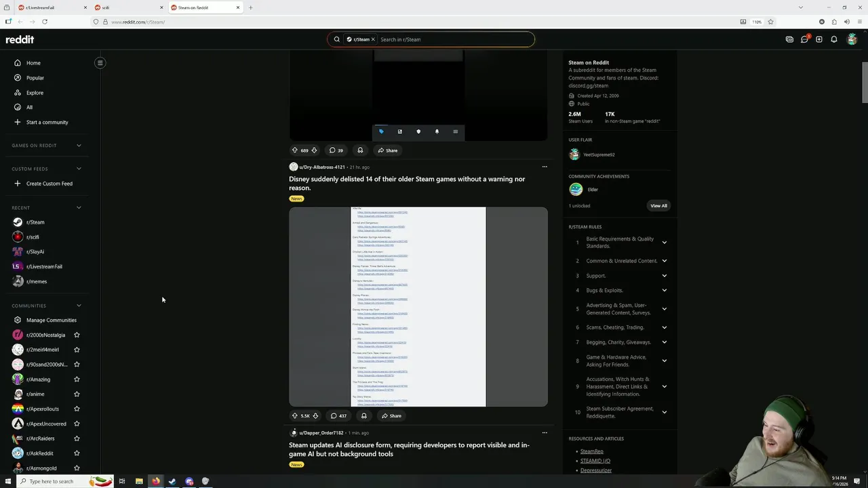
Task: Click the reddit logo
Action: pos(20,39)
